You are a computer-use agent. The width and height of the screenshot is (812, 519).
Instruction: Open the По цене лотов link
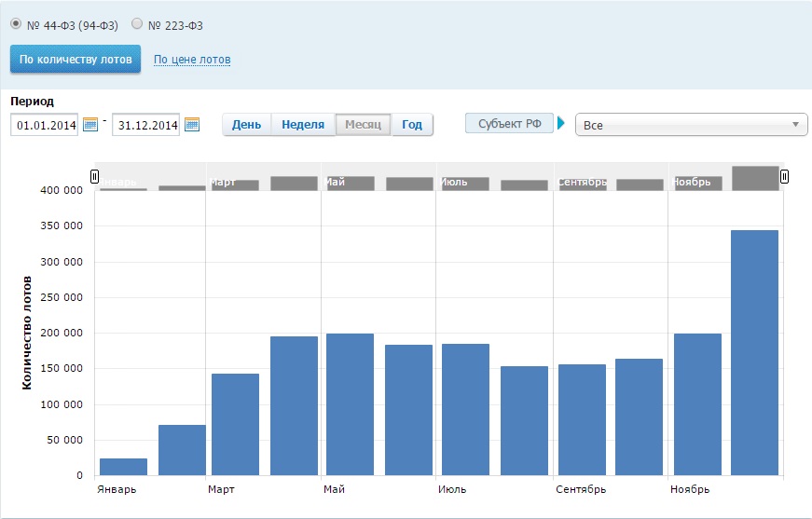click(192, 60)
